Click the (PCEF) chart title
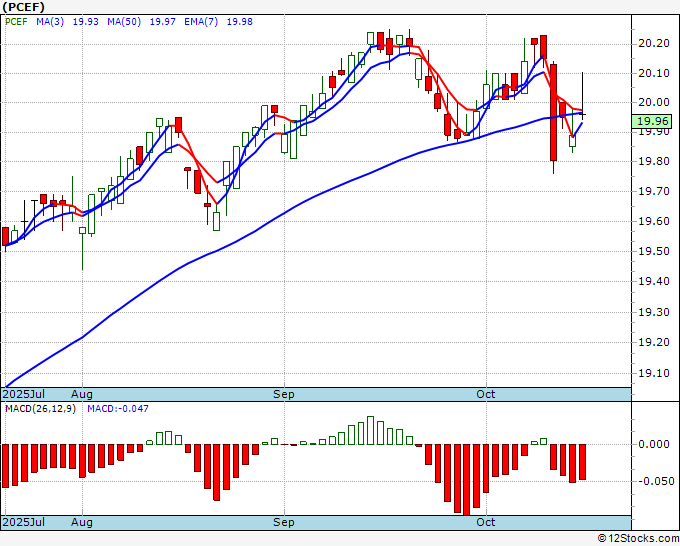 (x=23, y=7)
